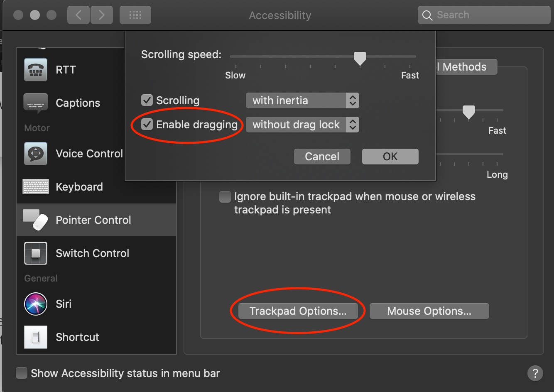This screenshot has height=392, width=554.
Task: Uncheck the Scrolling checkbox
Action: (x=147, y=100)
